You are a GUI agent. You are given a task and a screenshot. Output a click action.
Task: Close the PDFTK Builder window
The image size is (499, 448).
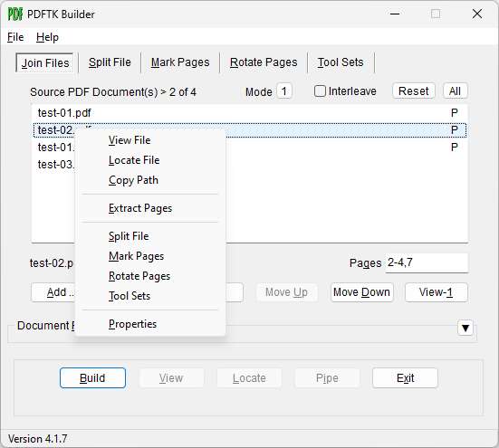477,14
